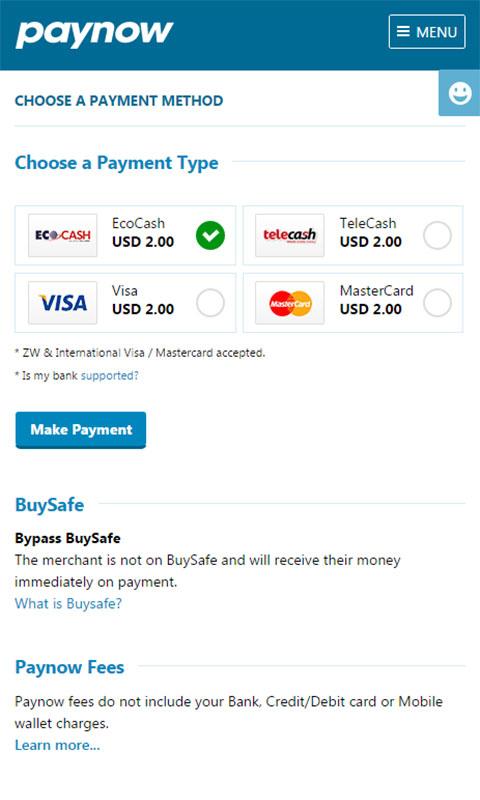This screenshot has width=480, height=800.
Task: Click the EcoCash logo image
Action: click(x=63, y=235)
